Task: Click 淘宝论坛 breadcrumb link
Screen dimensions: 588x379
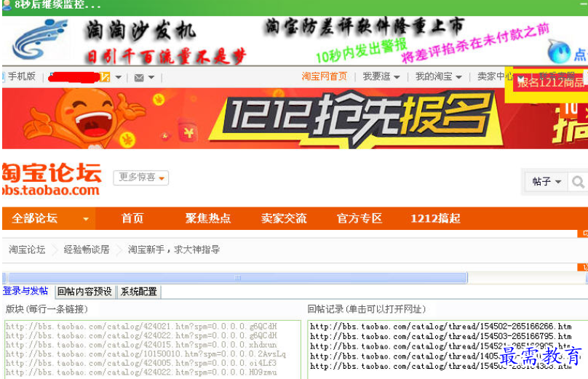Action: 27,250
